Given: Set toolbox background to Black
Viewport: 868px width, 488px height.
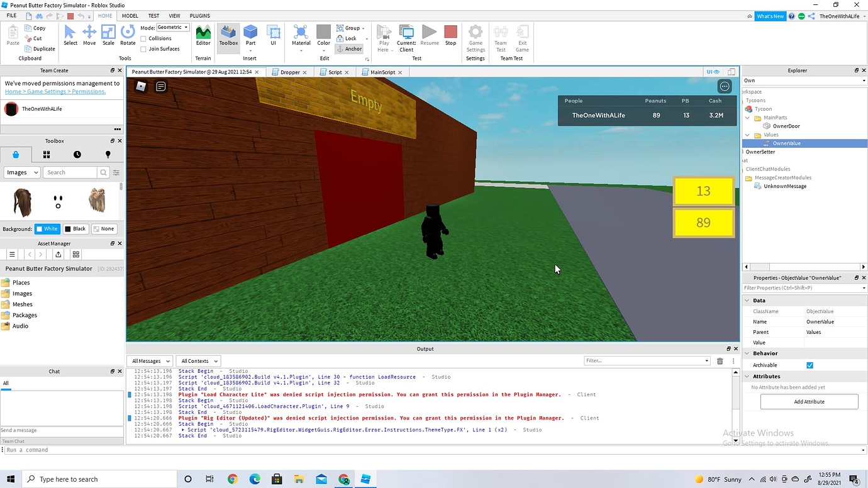Looking at the screenshot, I should click(75, 229).
